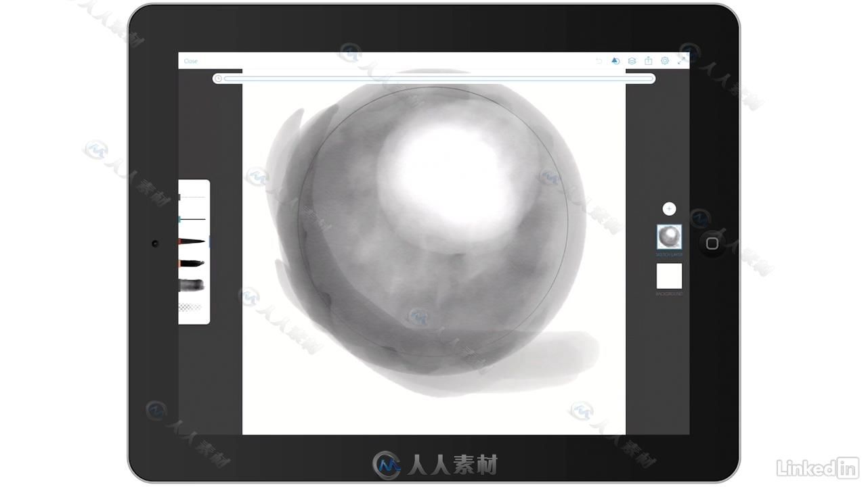Select the chisel marker brush
The width and height of the screenshot is (868, 487).
point(192,262)
